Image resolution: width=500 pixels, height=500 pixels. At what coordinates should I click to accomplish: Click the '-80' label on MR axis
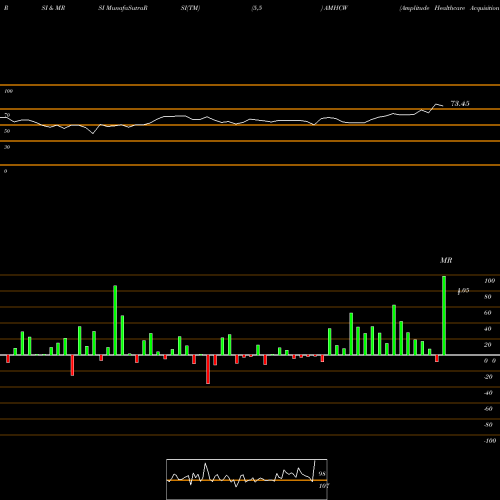point(488,425)
